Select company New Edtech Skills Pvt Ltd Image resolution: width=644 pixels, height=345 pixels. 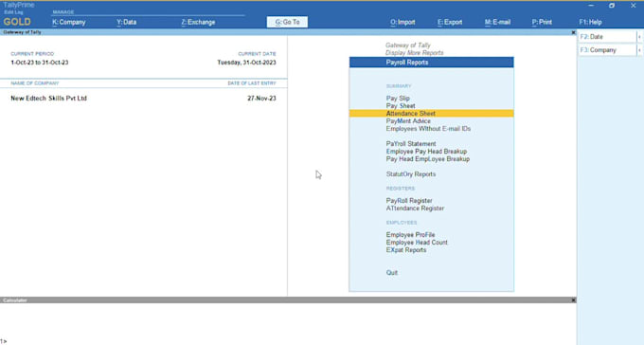pos(48,99)
